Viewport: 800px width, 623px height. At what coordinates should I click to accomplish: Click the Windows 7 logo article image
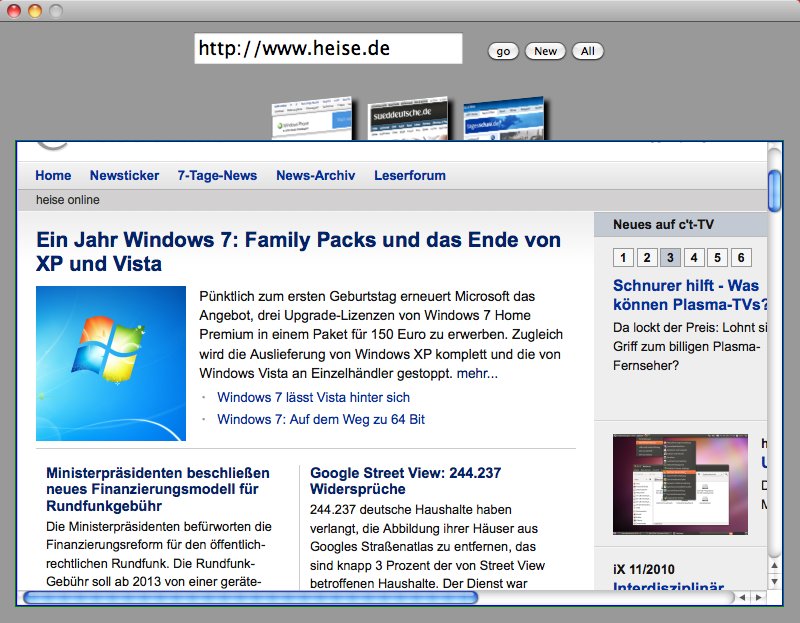point(111,363)
